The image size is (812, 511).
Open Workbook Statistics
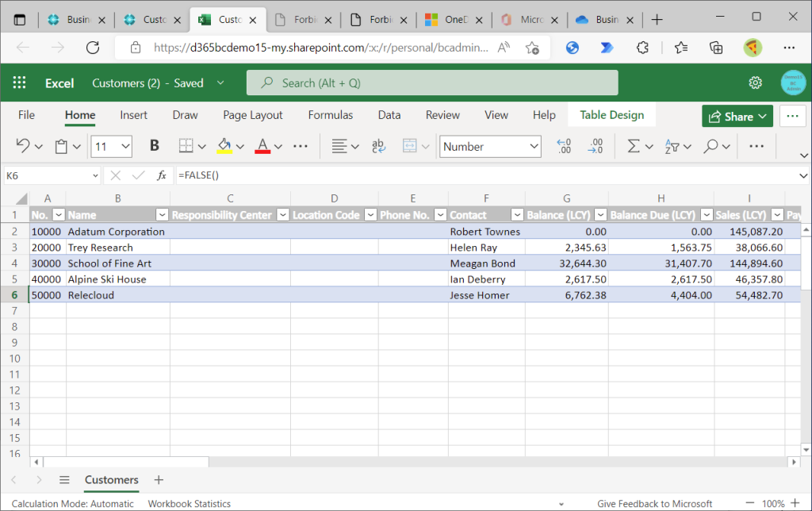[190, 504]
